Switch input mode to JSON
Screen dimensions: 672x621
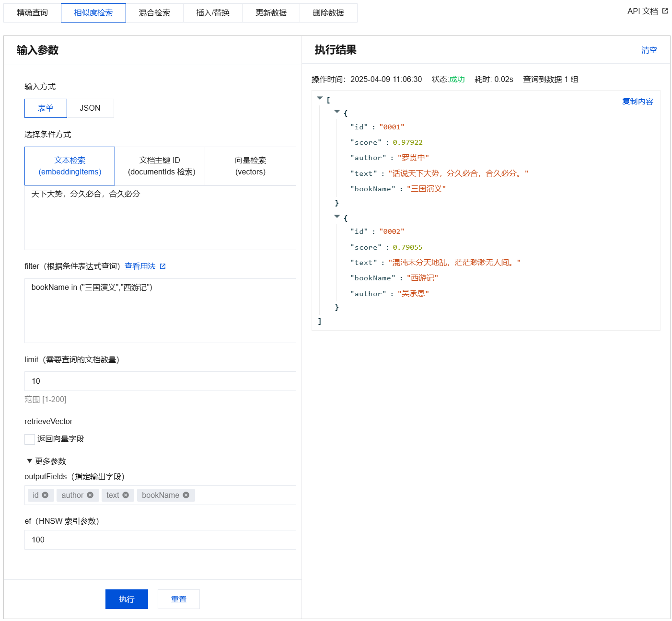click(90, 108)
